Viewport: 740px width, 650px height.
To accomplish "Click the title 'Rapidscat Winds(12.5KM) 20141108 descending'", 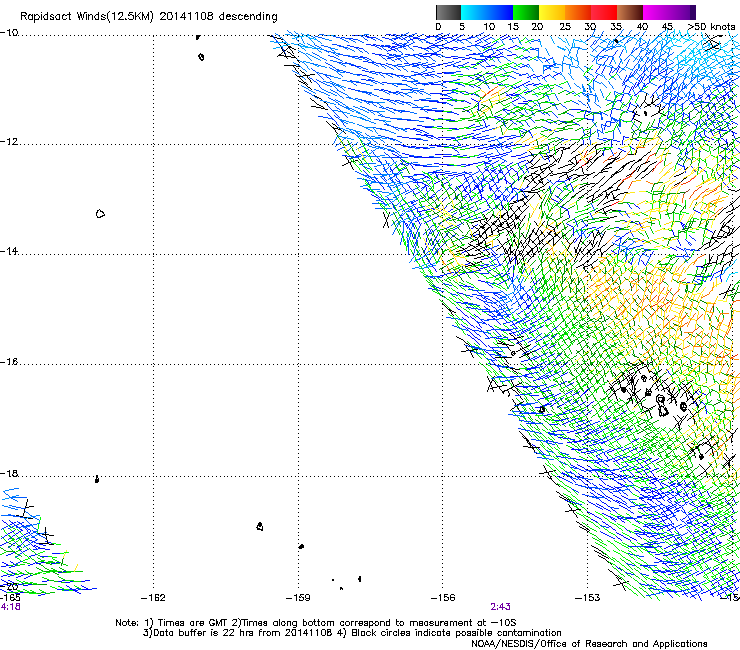I will (149, 17).
